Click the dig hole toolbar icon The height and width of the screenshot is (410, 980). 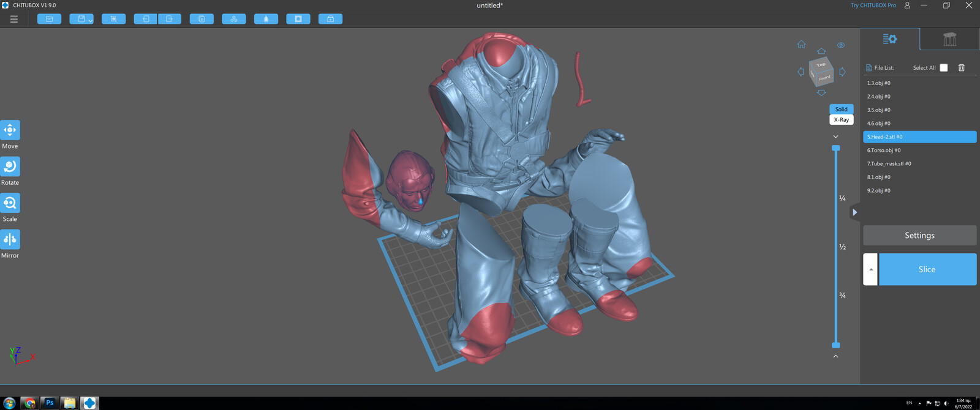tap(298, 19)
